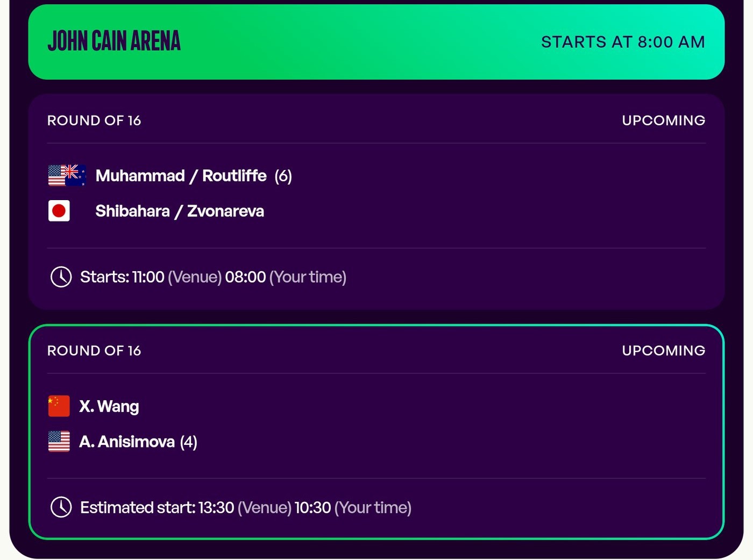Click the Starts at 8:00 AM label
Screen dimensions: 753x560
point(623,42)
